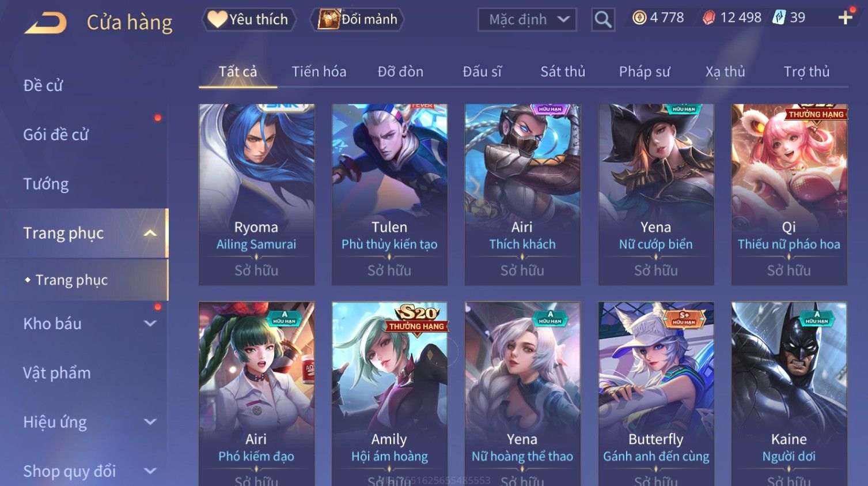The image size is (868, 486).
Task: Open Đổi mảnh shard exchange
Action: click(357, 19)
